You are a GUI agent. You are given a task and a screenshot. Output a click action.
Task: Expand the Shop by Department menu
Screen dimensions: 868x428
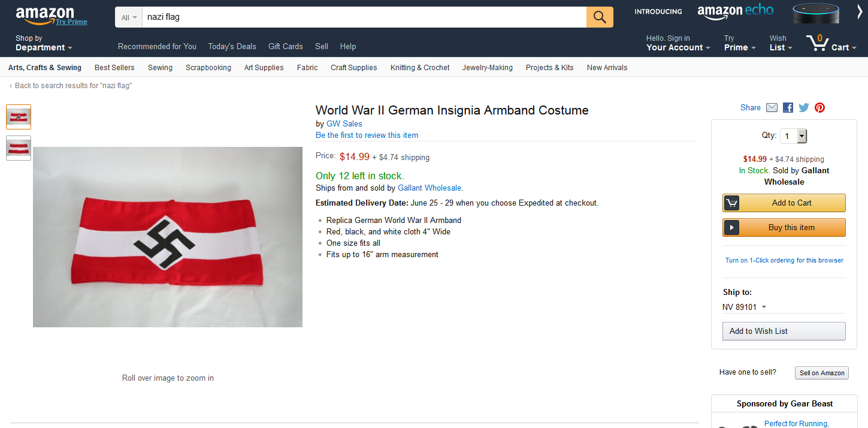pos(44,43)
